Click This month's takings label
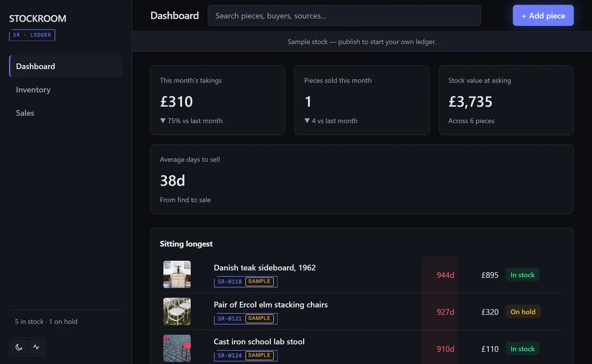The height and width of the screenshot is (364, 592). point(191,80)
